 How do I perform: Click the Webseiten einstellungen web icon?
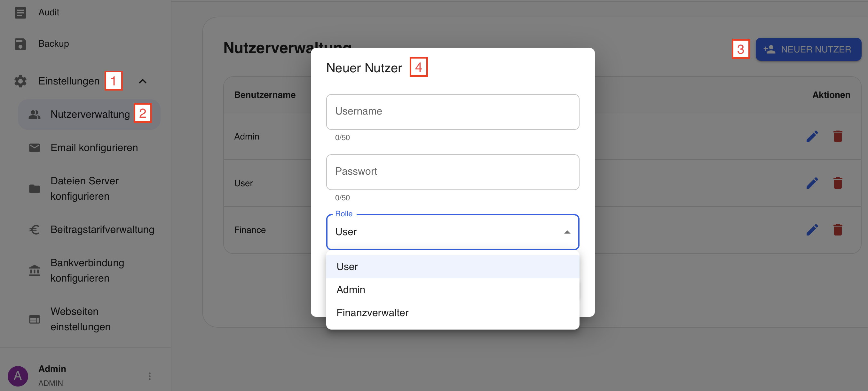[34, 319]
